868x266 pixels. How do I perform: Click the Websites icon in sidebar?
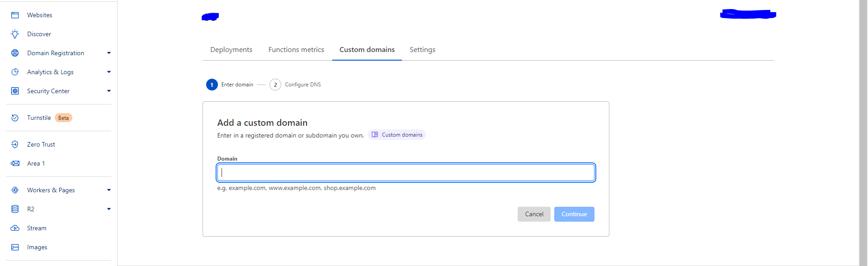[x=15, y=15]
